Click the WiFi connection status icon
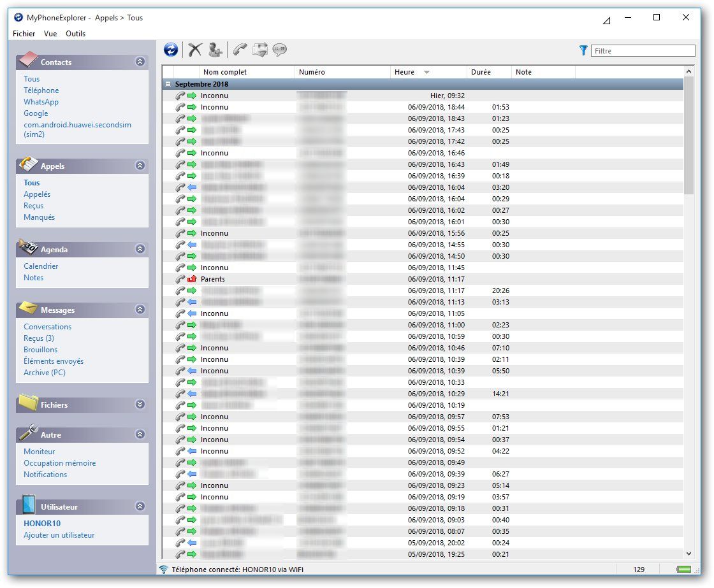The image size is (714, 588). tap(164, 570)
